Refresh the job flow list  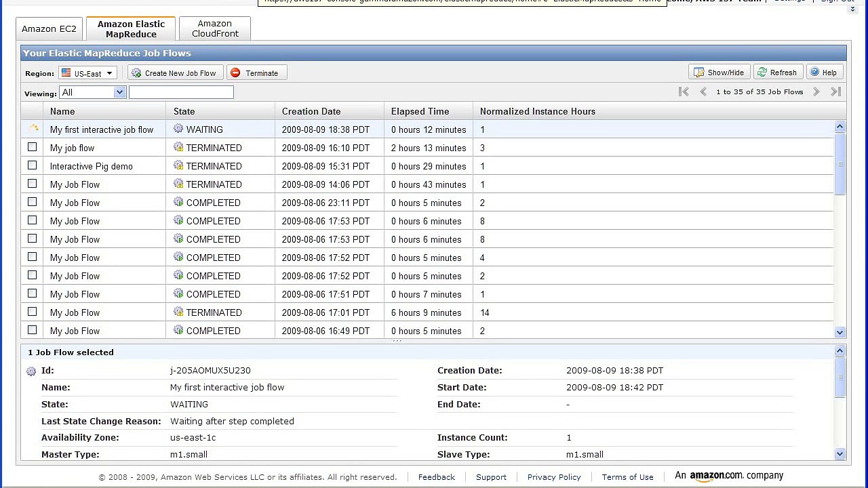(778, 73)
